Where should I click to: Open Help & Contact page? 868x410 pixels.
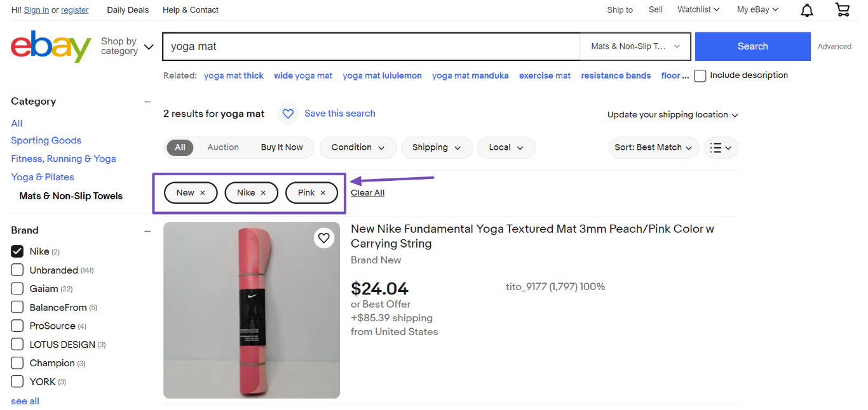click(x=191, y=10)
